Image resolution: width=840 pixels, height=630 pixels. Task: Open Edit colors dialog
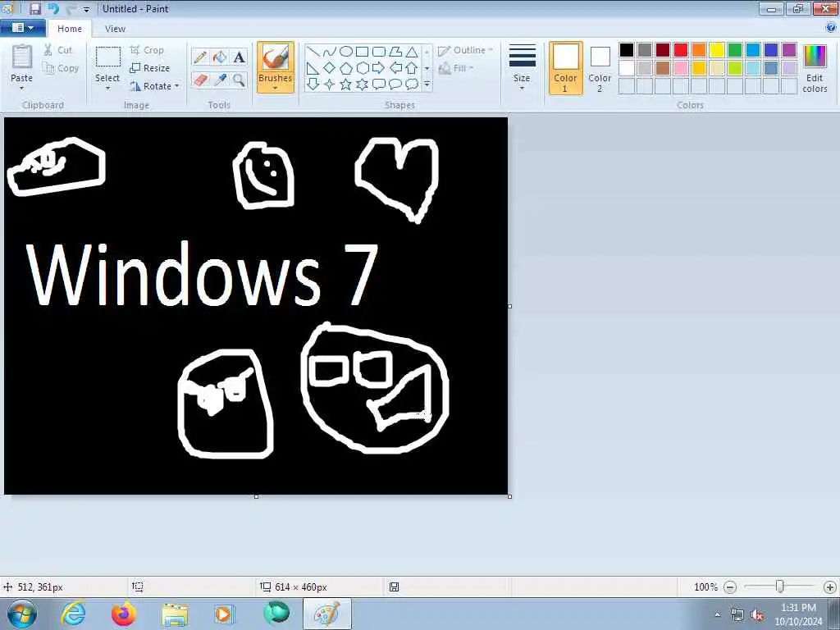point(815,69)
